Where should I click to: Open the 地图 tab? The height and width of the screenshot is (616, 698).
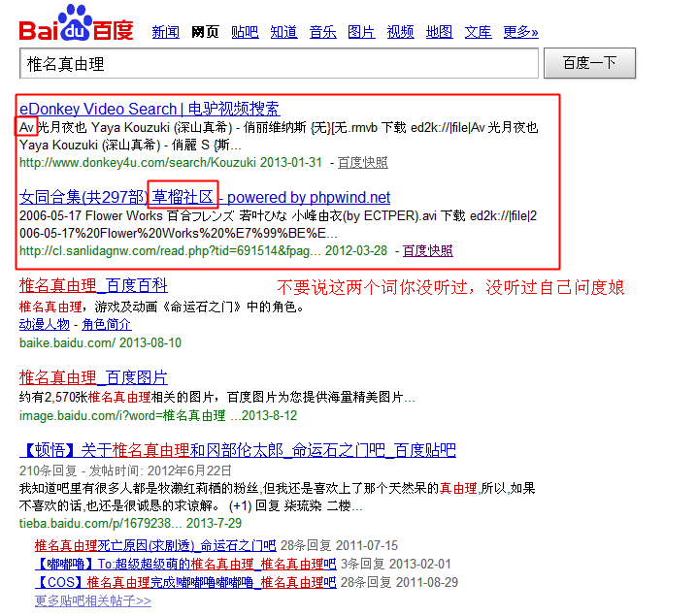pyautogui.click(x=440, y=32)
